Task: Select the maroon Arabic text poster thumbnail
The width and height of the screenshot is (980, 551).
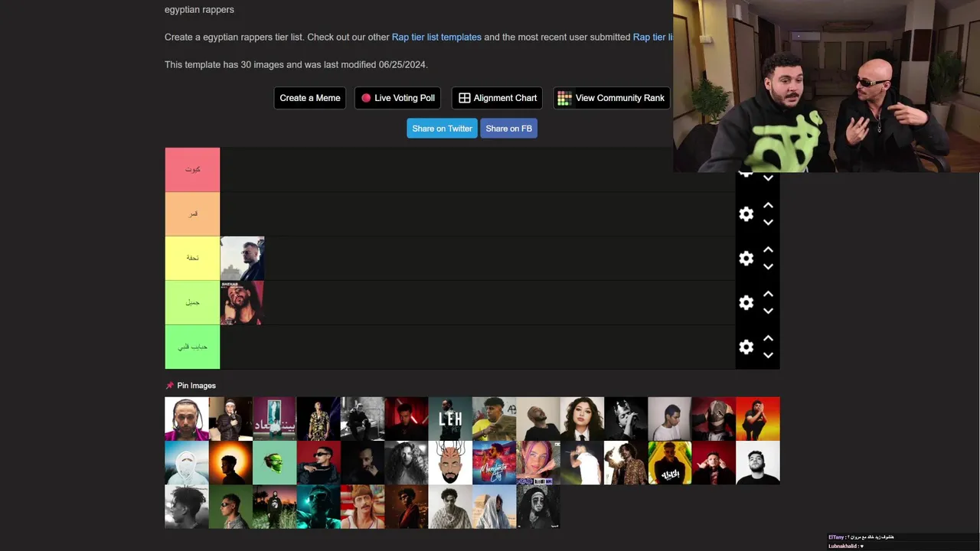Action: [274, 419]
